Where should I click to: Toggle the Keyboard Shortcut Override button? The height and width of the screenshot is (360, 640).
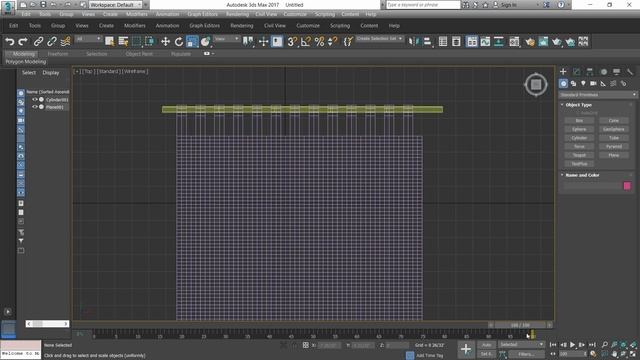click(x=277, y=41)
